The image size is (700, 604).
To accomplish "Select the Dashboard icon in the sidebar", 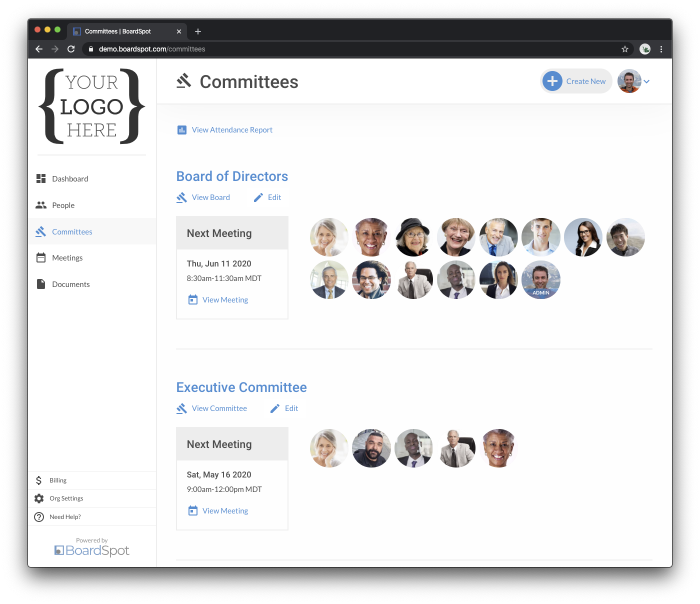I will click(41, 178).
